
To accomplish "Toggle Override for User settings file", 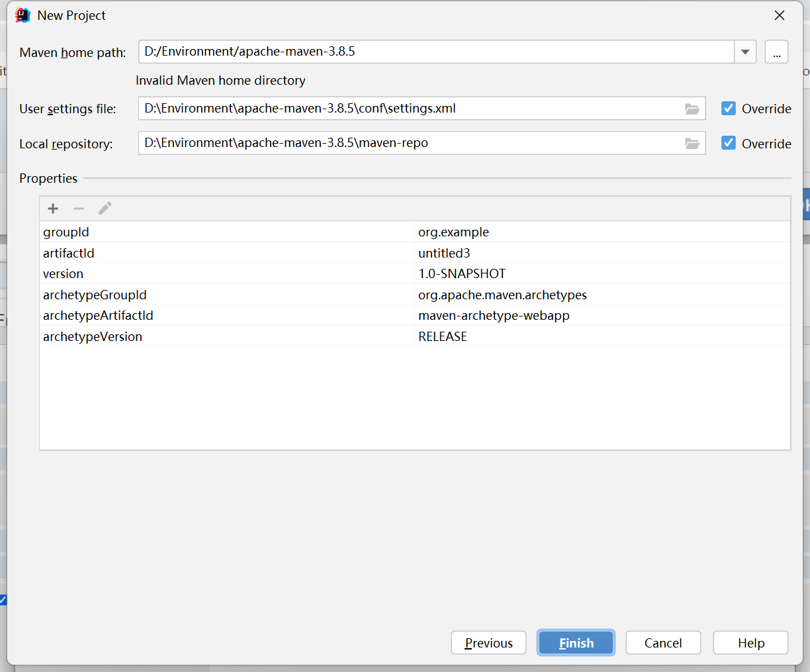I will point(729,109).
